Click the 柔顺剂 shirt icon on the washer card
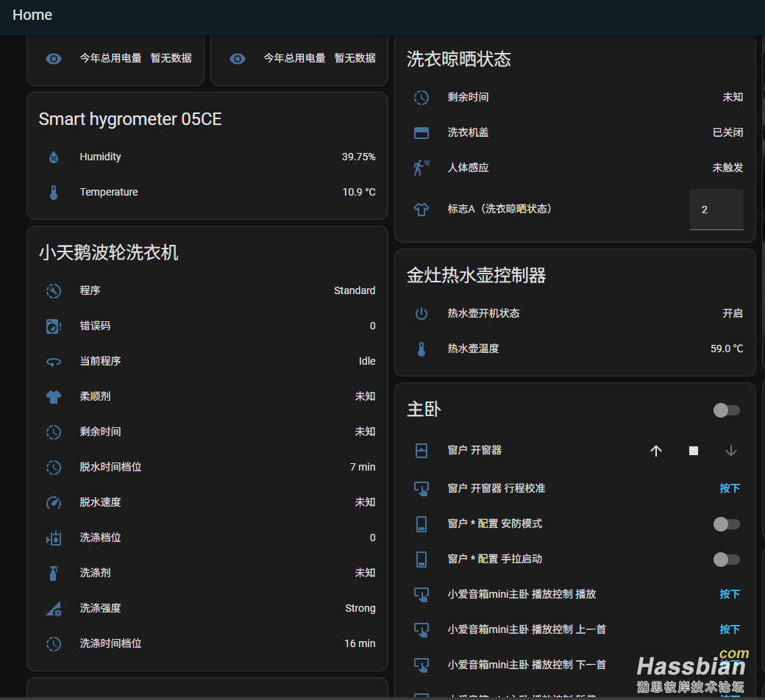The height and width of the screenshot is (700, 765). click(x=54, y=396)
